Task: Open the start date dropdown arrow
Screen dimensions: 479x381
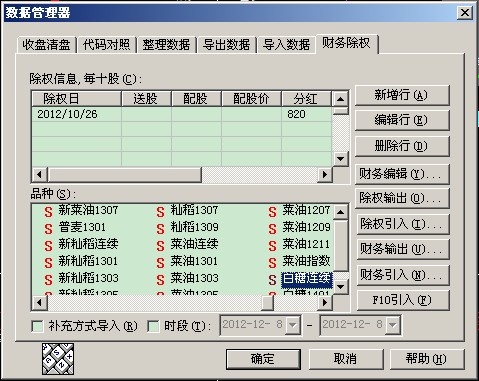Action: pos(293,325)
